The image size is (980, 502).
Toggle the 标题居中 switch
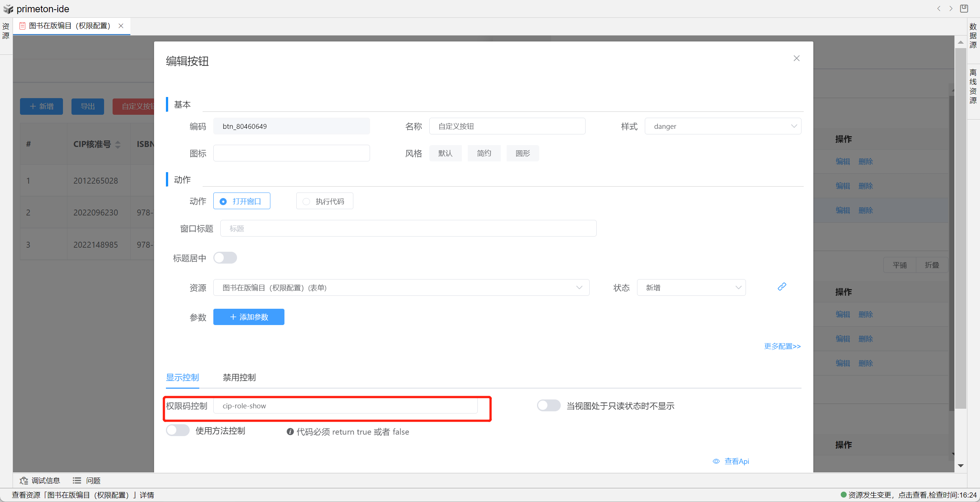coord(225,258)
